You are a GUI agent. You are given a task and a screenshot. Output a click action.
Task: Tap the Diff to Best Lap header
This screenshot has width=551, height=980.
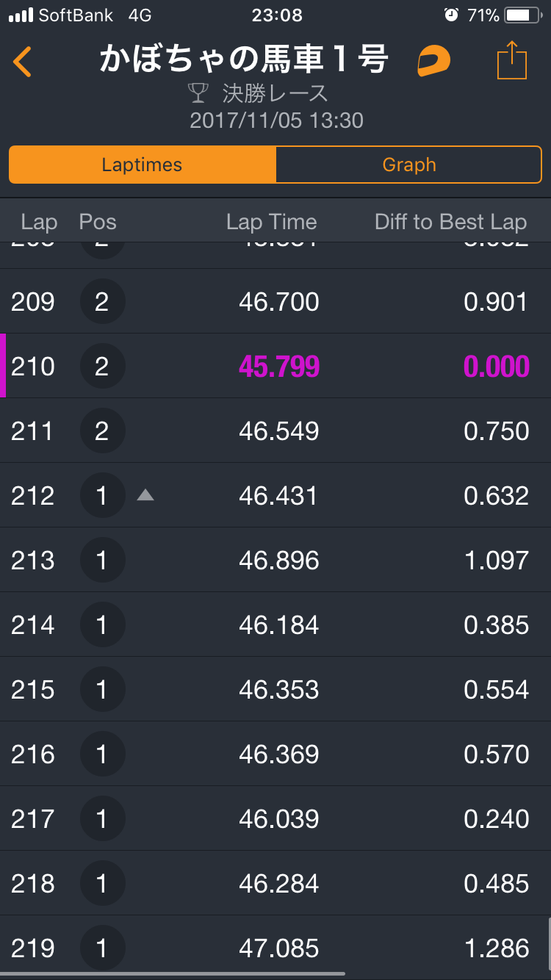450,222
